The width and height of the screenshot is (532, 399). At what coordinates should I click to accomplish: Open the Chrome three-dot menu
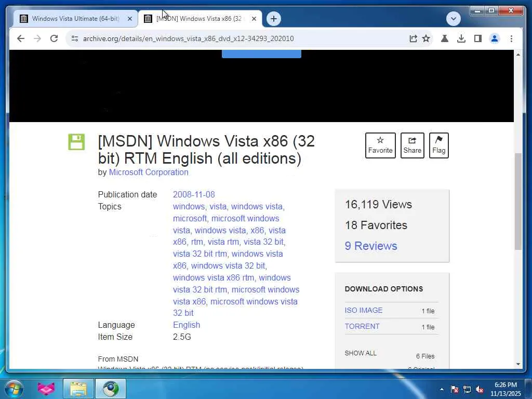[x=511, y=38]
